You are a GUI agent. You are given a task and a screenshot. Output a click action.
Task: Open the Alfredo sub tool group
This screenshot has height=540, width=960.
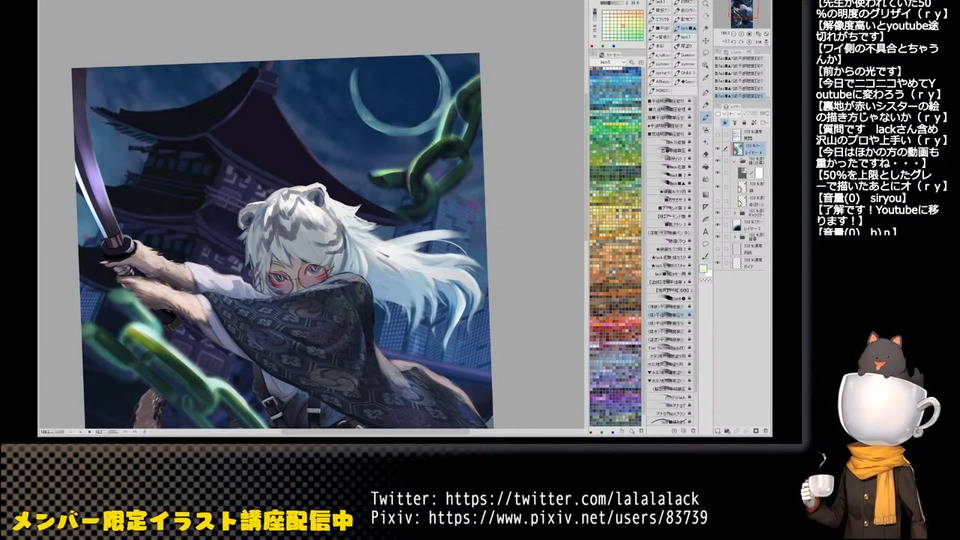(659, 82)
